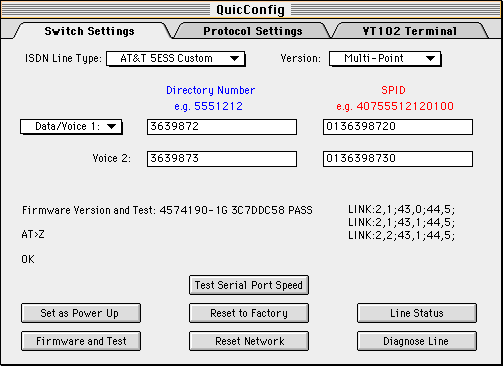Click the Voice 2: label

pyautogui.click(x=112, y=158)
